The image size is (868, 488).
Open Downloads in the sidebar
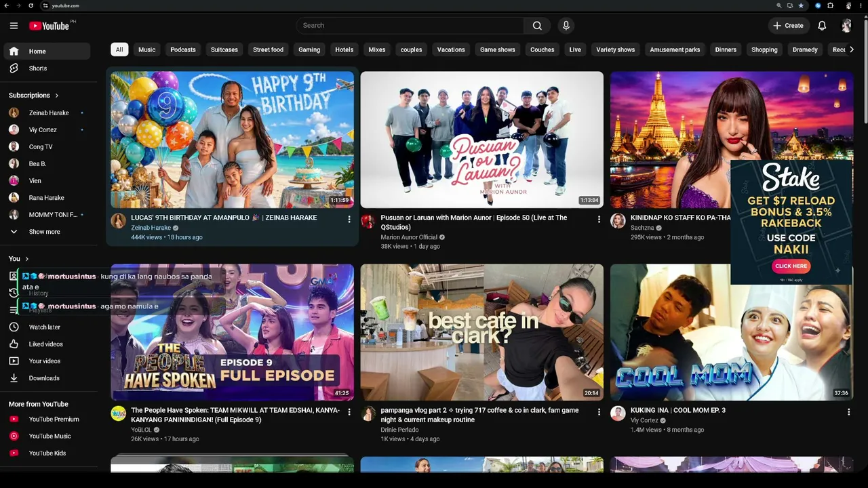click(x=47, y=378)
